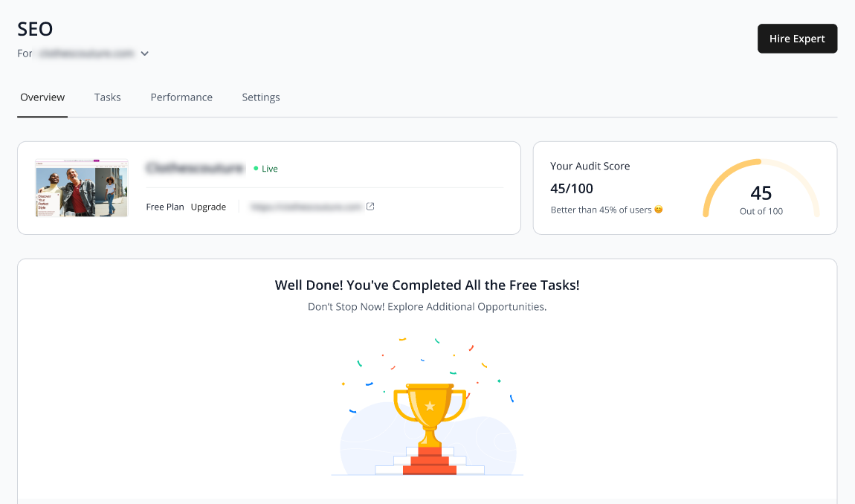The width and height of the screenshot is (855, 504).
Task: Click the Free Plan label
Action: (x=165, y=207)
